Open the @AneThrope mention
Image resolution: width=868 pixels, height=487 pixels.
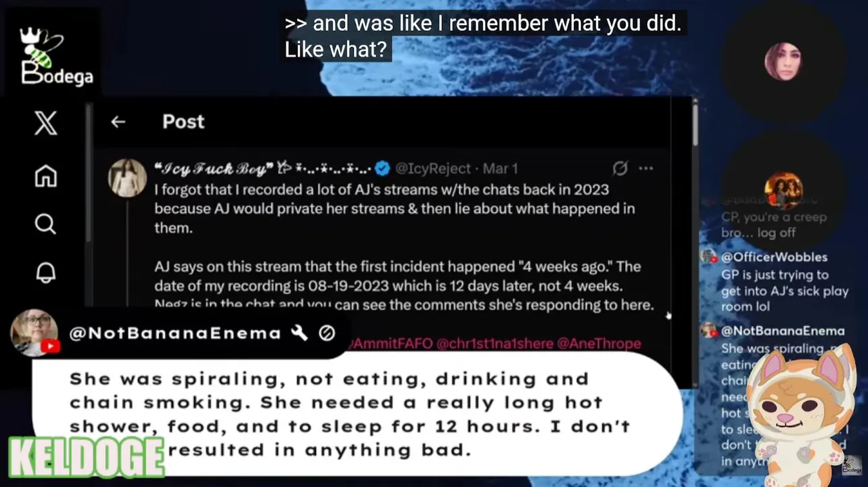(599, 344)
